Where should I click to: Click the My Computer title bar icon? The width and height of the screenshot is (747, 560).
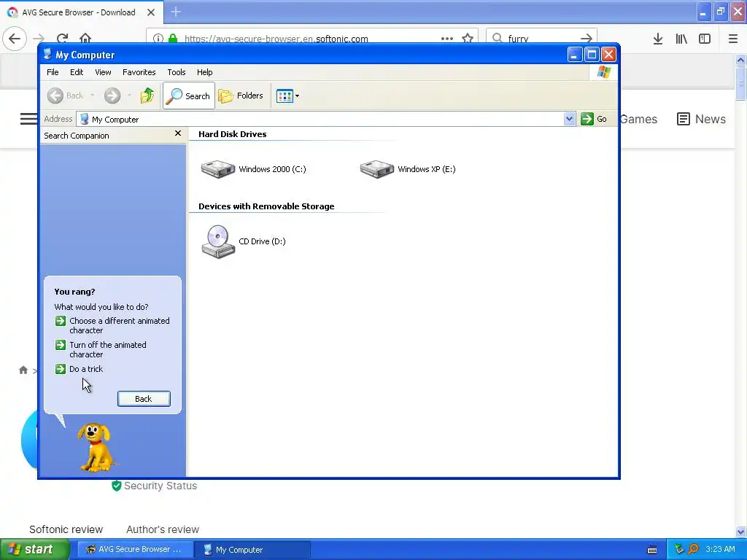point(47,54)
